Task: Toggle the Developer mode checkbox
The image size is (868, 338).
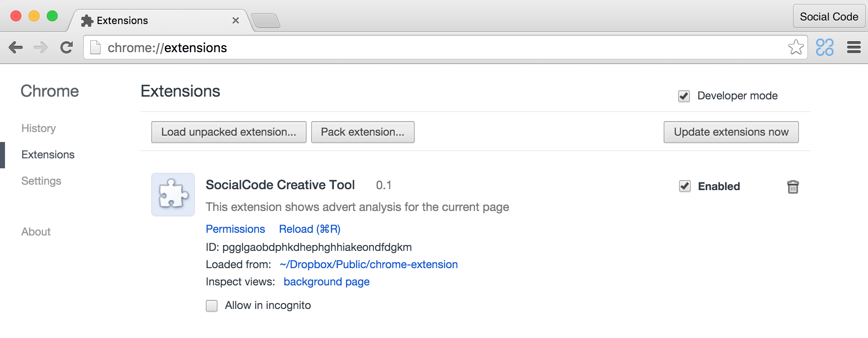Action: pos(684,96)
